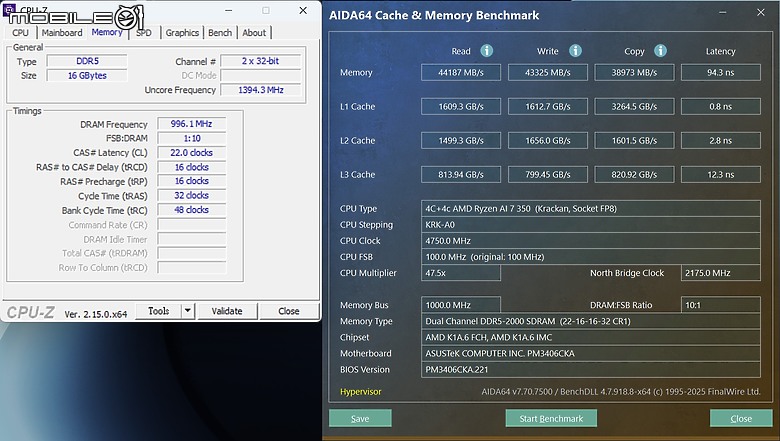The image size is (780, 441).
Task: Click the Memory Bus value 1000.0 MHz
Action: 461,305
